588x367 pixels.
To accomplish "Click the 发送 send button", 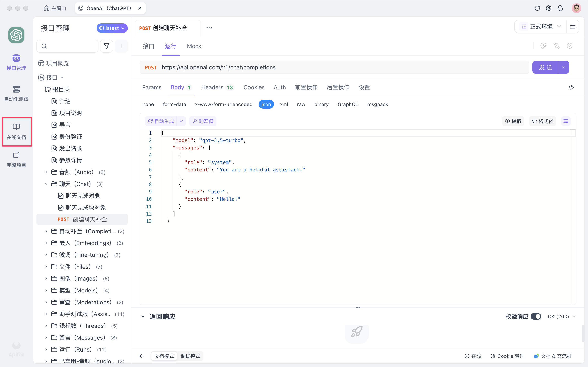I will coord(546,67).
